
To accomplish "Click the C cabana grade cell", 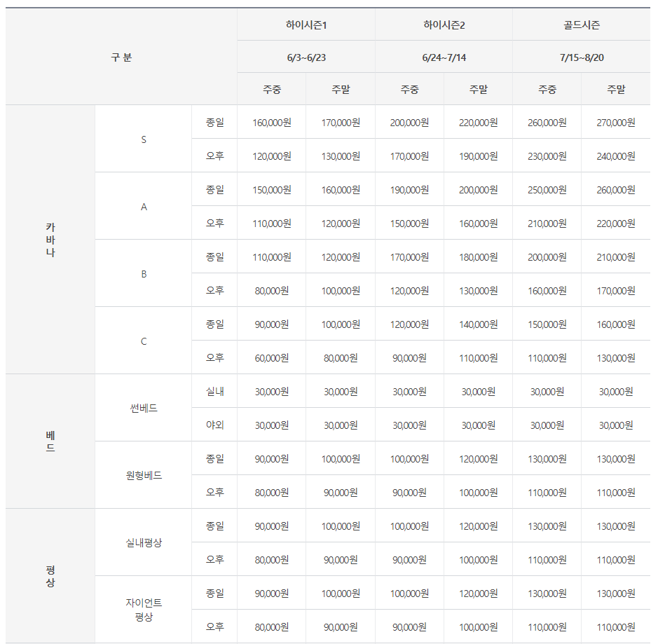I will click(x=144, y=341).
